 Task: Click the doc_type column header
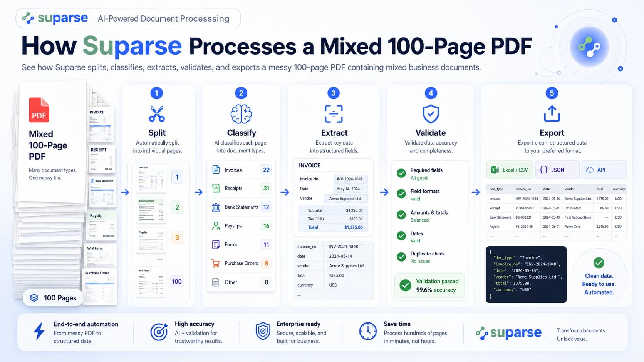pyautogui.click(x=496, y=189)
